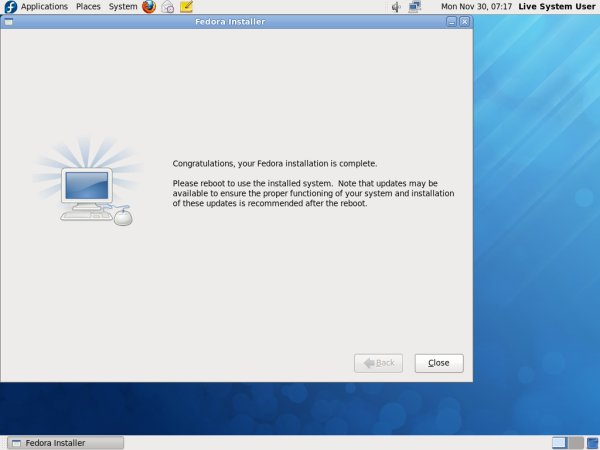Click the Close button to finish installation
Image resolution: width=600 pixels, height=450 pixels.
tap(439, 363)
